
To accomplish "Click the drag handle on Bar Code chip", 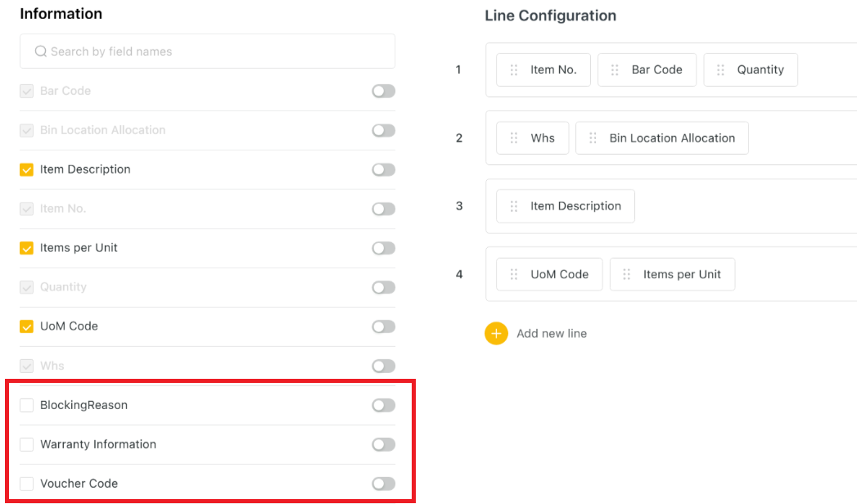I will coord(615,70).
